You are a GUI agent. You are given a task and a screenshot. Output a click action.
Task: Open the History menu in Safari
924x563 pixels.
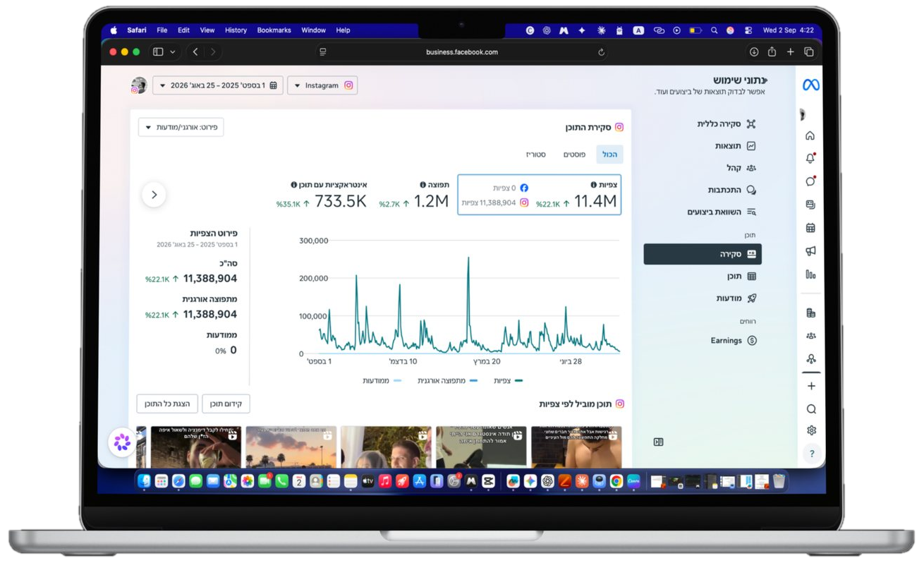click(236, 30)
